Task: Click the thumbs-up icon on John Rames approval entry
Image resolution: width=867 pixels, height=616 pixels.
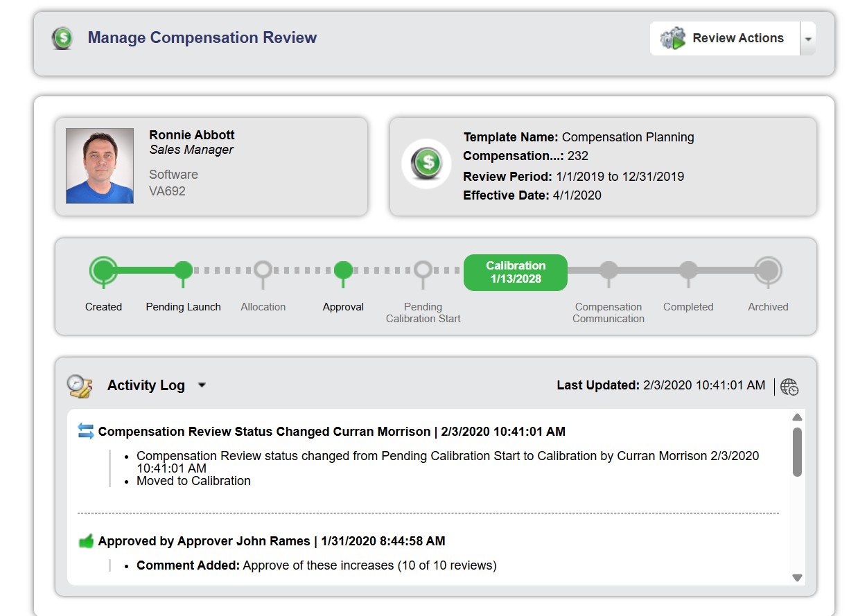Action: click(x=87, y=540)
